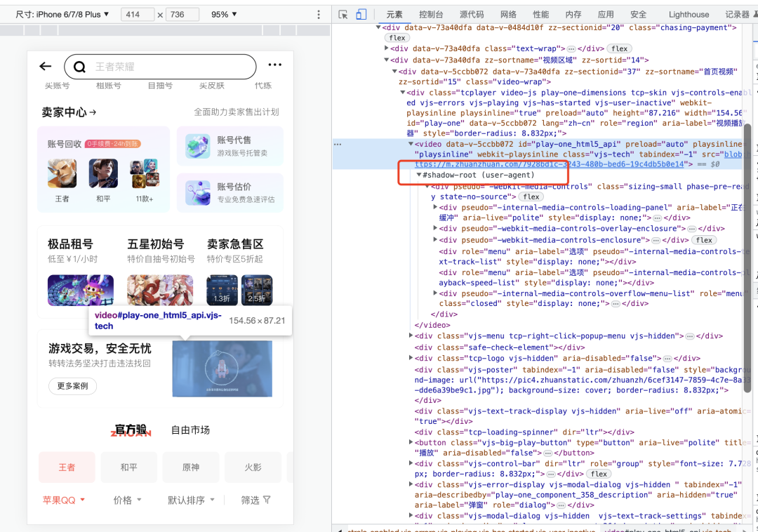Click the 1.3折 discount thumbnail
The width and height of the screenshot is (758, 532).
(x=222, y=290)
